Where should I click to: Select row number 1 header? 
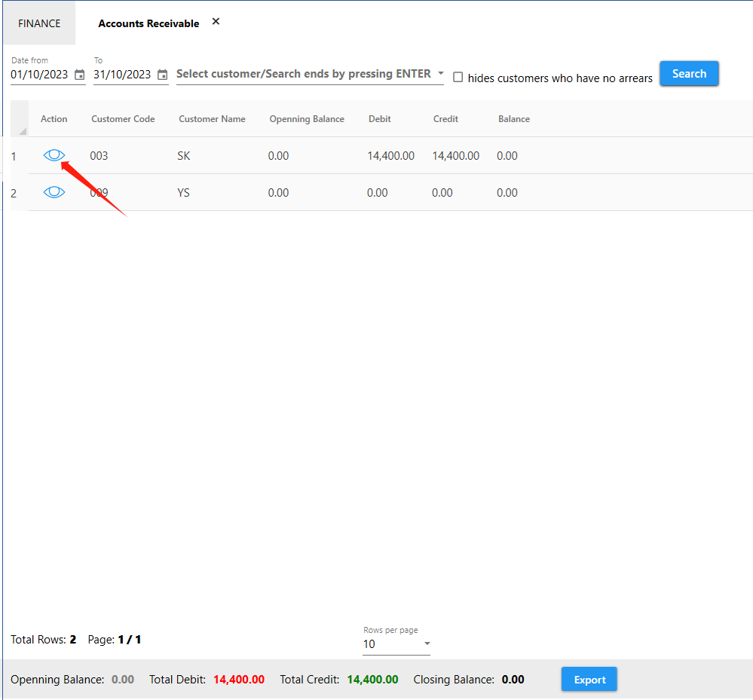coord(14,156)
